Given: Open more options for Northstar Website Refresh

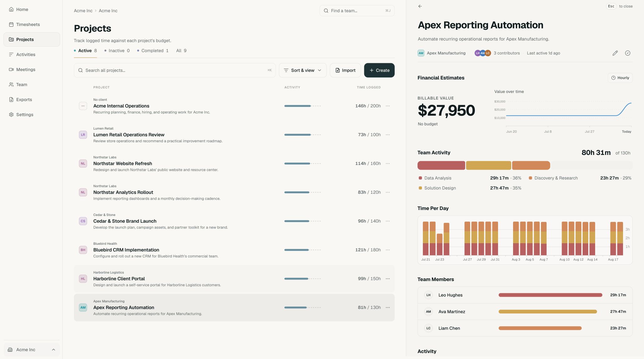Looking at the screenshot, I should click(x=388, y=163).
